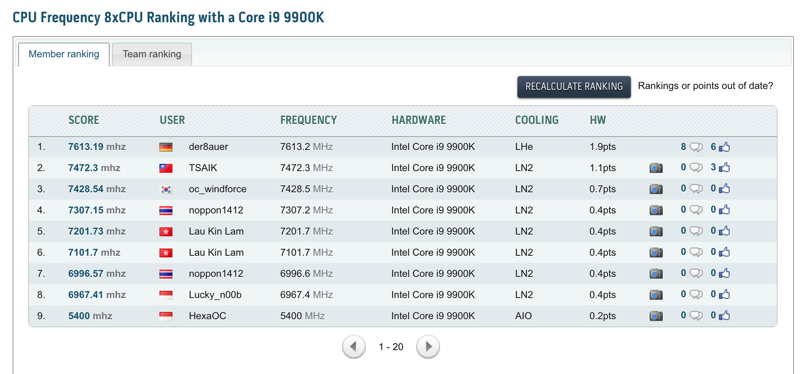Click the Score column header
Screen dimensions: 800x374
pyautogui.click(x=84, y=120)
